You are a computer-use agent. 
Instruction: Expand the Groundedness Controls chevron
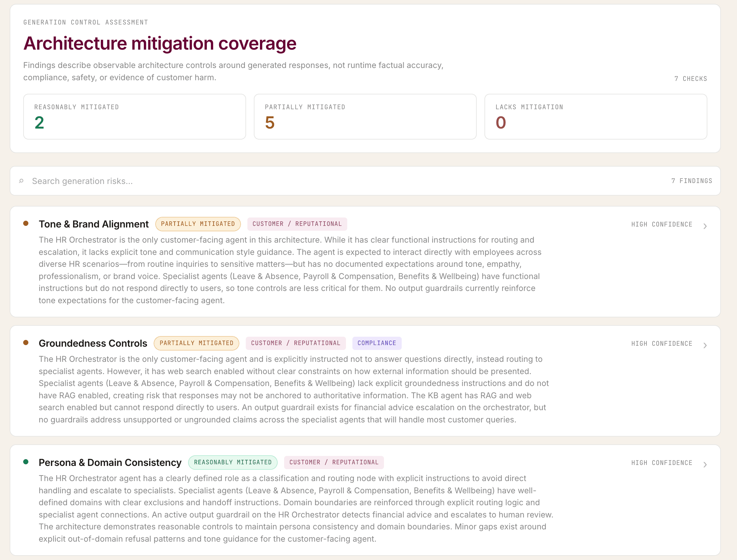(705, 346)
